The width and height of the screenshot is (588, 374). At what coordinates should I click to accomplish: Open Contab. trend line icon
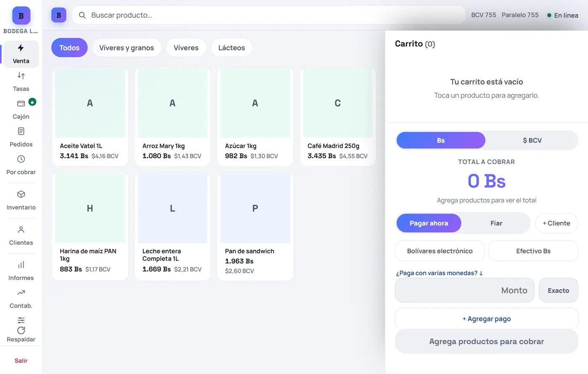point(21,293)
